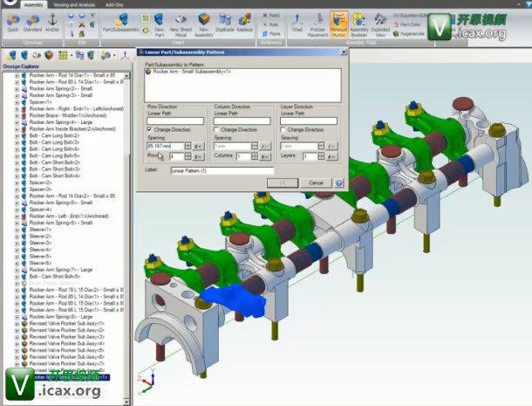Click the Duplicate tool in the ribbon

coord(225,21)
